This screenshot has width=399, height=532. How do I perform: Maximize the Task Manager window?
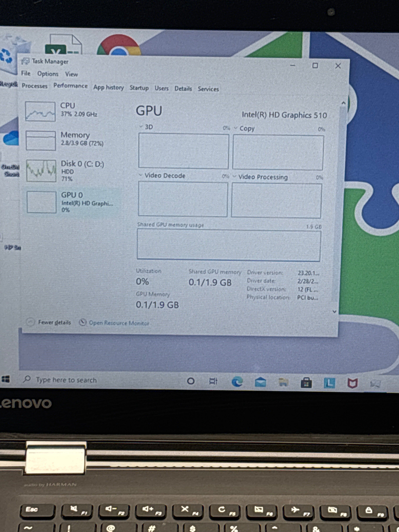pos(315,65)
